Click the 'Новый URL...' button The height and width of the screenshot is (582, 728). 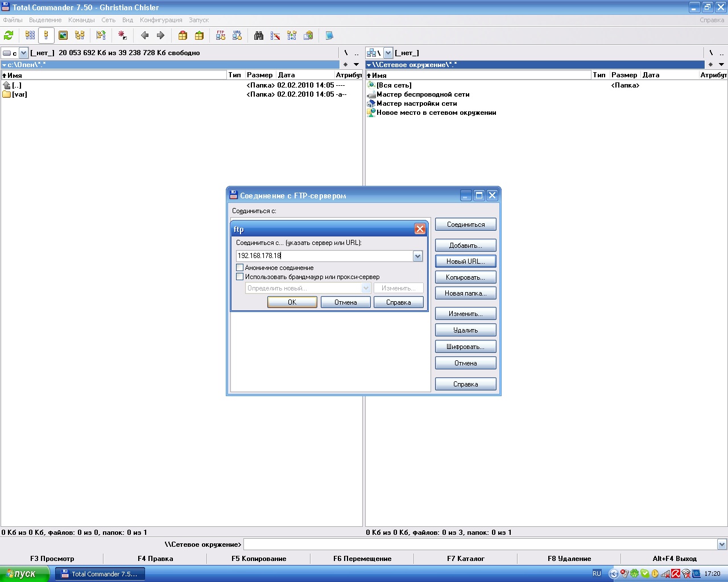466,261
